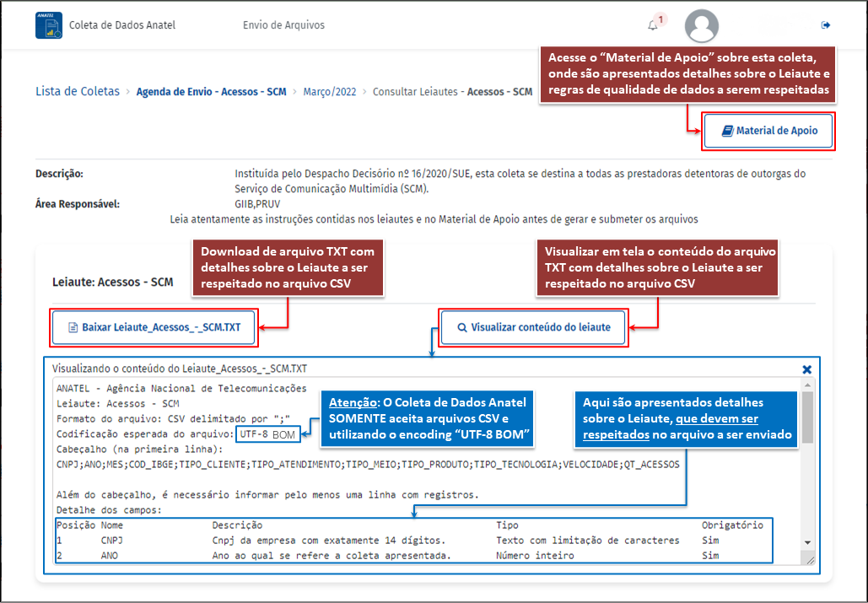Click the red notification count badge
Image resolution: width=868 pixels, height=603 pixels.
pos(660,19)
